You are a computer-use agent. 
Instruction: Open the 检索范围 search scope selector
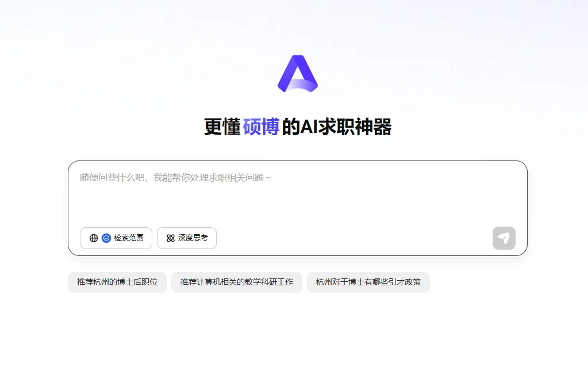[x=116, y=238]
